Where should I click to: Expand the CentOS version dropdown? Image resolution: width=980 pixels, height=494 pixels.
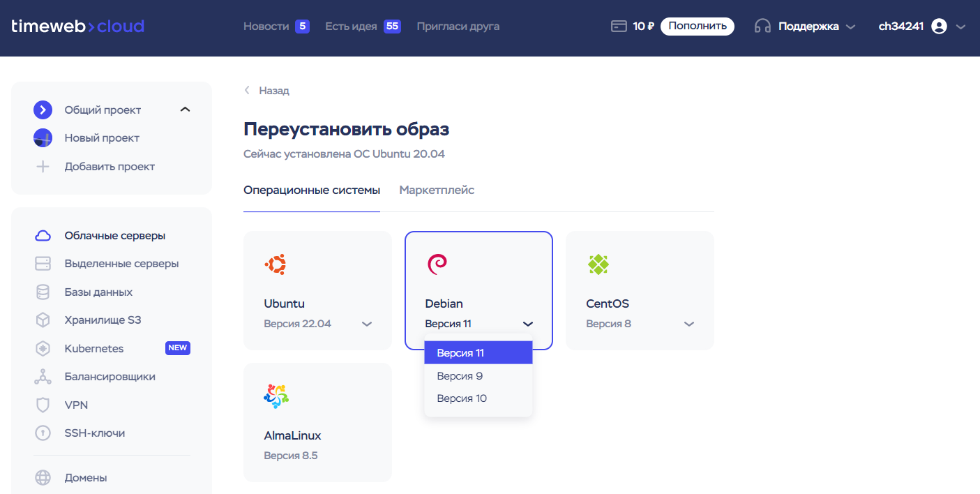click(x=689, y=324)
